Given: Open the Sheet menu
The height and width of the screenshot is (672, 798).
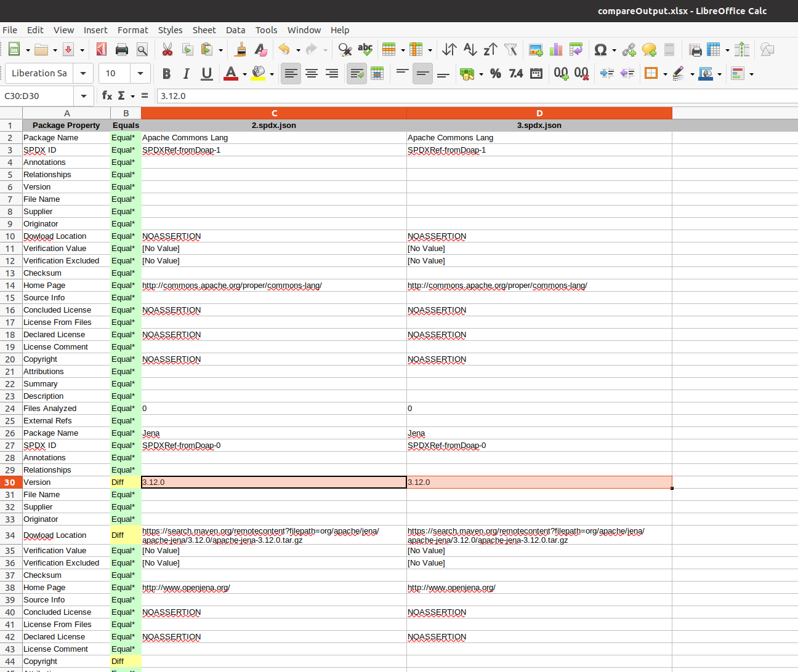Looking at the screenshot, I should (204, 30).
